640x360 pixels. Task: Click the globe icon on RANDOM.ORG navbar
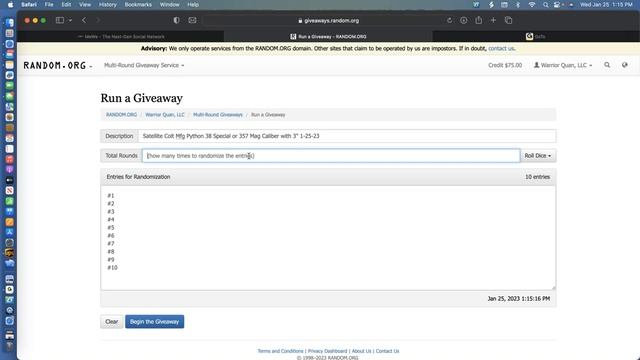click(624, 65)
